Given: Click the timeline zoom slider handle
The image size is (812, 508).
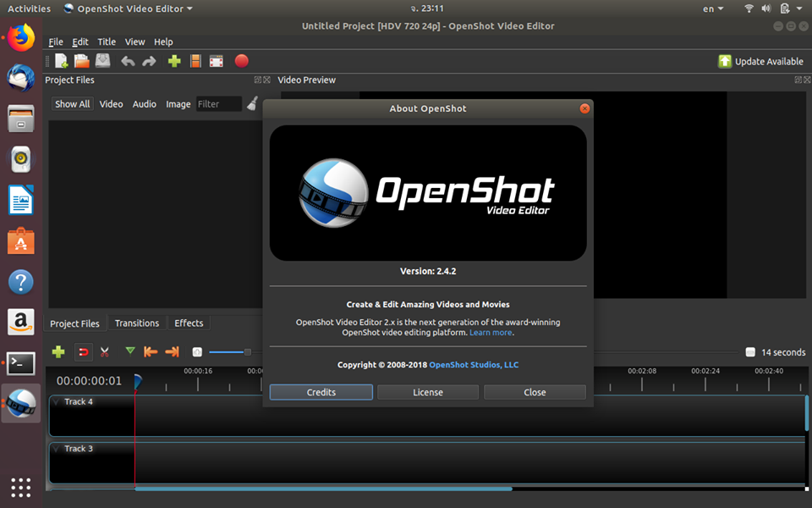Looking at the screenshot, I should [248, 352].
